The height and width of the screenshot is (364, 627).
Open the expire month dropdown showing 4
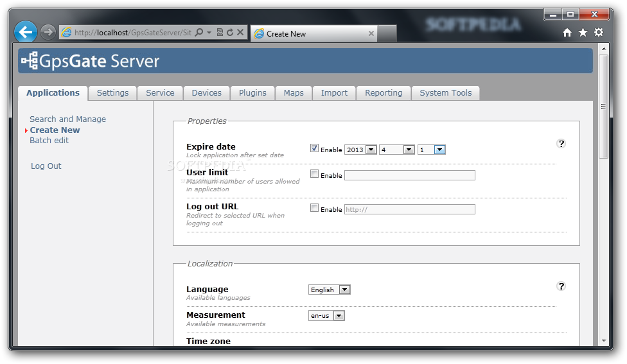(396, 150)
